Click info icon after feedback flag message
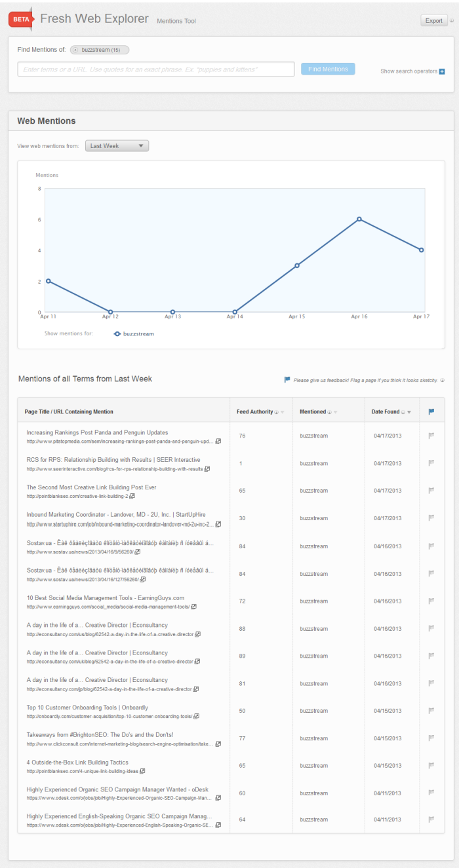 point(443,380)
